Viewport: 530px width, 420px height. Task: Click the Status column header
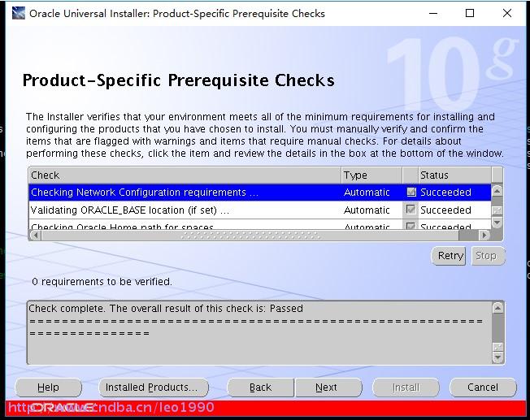click(455, 175)
